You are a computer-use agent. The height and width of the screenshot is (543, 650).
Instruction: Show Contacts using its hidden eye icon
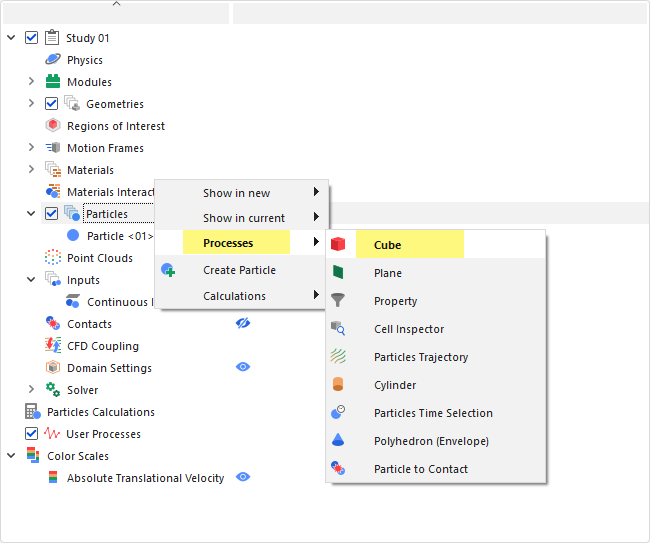242,324
